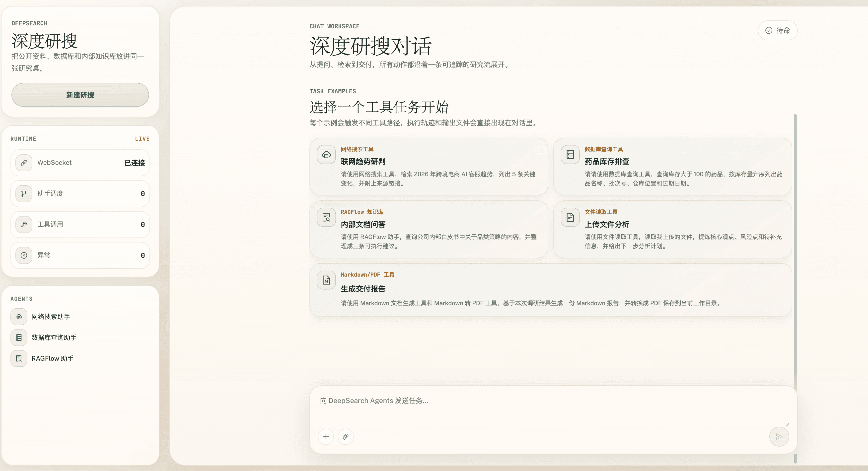Click the 网络搜索助手 agent icon
The image size is (868, 471).
pyautogui.click(x=19, y=317)
